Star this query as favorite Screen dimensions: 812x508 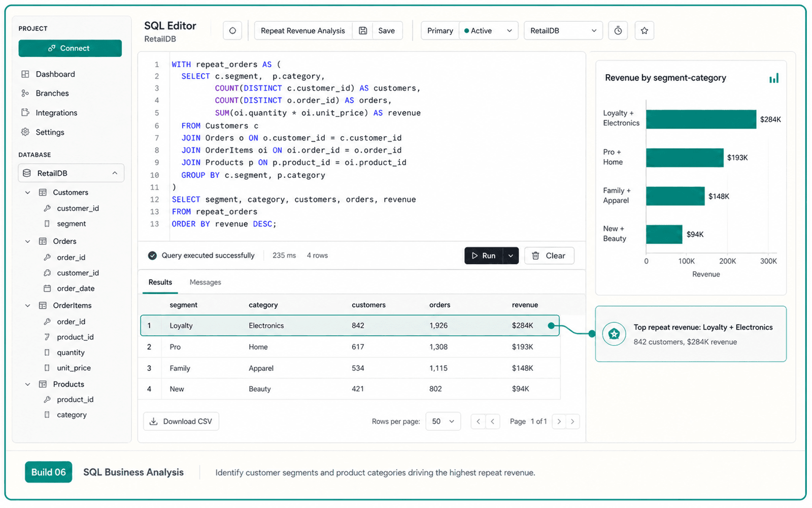pyautogui.click(x=644, y=30)
